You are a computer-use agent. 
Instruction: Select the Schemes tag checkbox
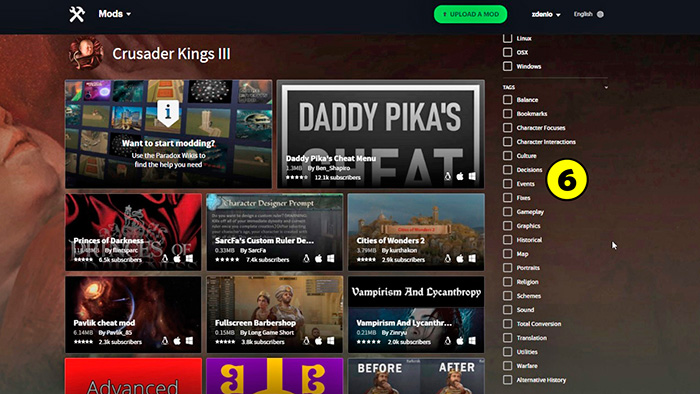pyautogui.click(x=508, y=295)
